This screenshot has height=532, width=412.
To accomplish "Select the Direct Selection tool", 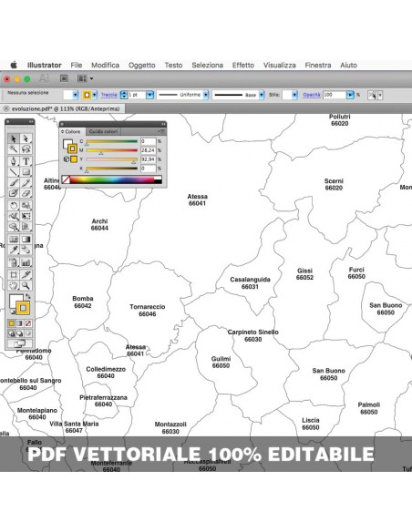I will 26,138.
